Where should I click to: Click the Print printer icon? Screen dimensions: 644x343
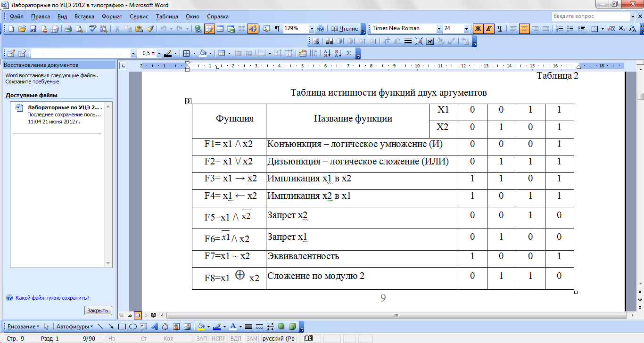coord(68,29)
